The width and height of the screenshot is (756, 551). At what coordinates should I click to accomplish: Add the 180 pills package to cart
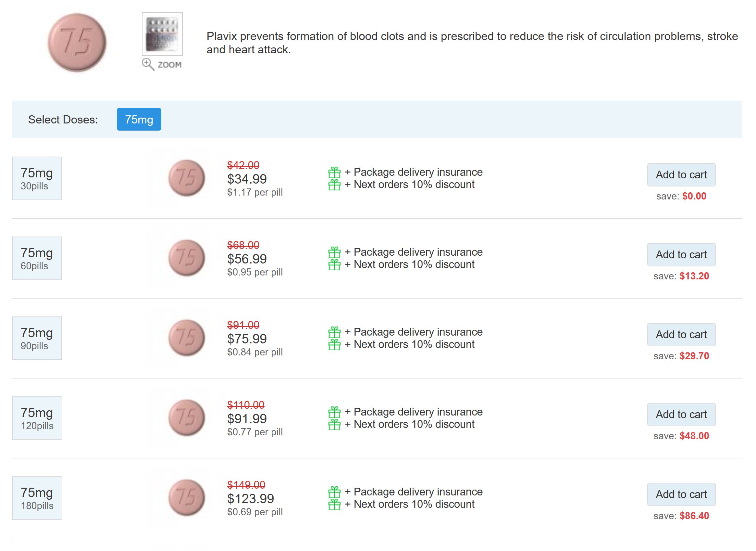tap(681, 494)
